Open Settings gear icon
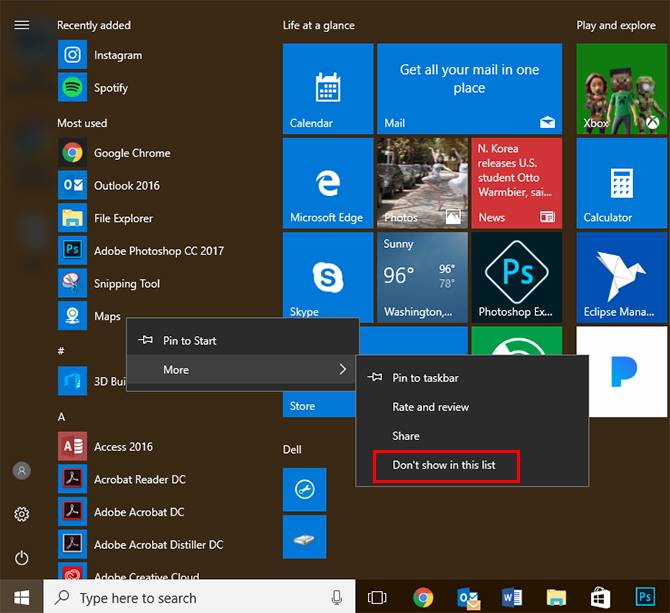Screen dimensions: 670x613 coord(22,514)
